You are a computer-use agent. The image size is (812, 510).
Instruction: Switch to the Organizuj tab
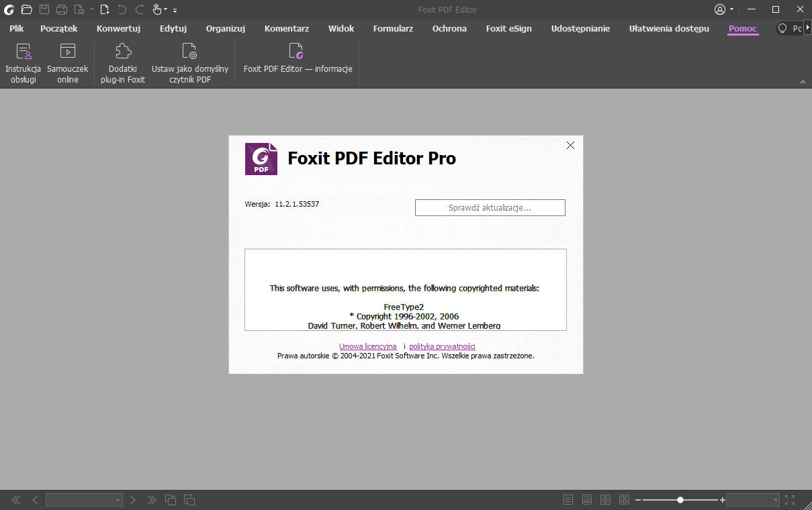226,28
